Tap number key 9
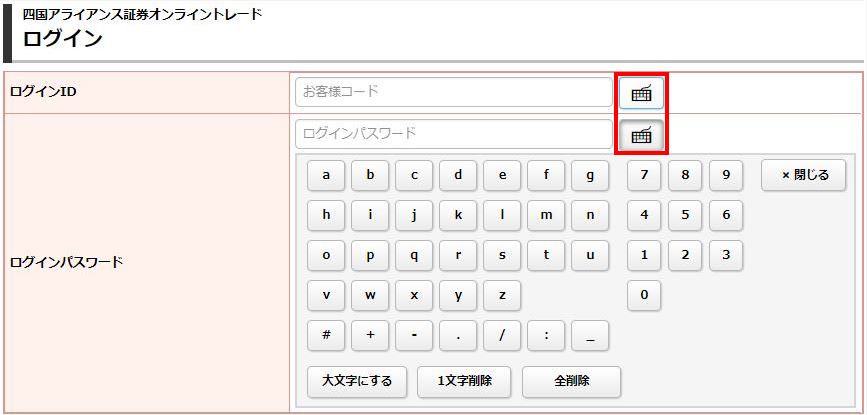The height and width of the screenshot is (415, 867). (x=726, y=175)
